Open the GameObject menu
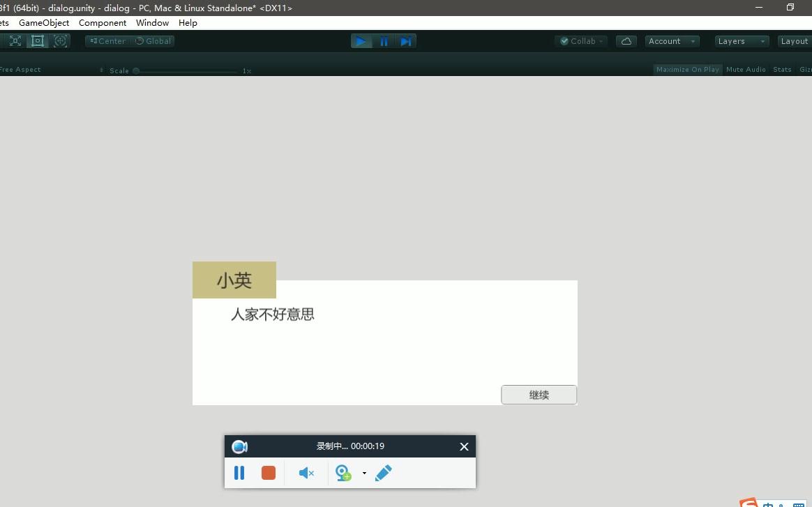This screenshot has width=812, height=507. 44,22
